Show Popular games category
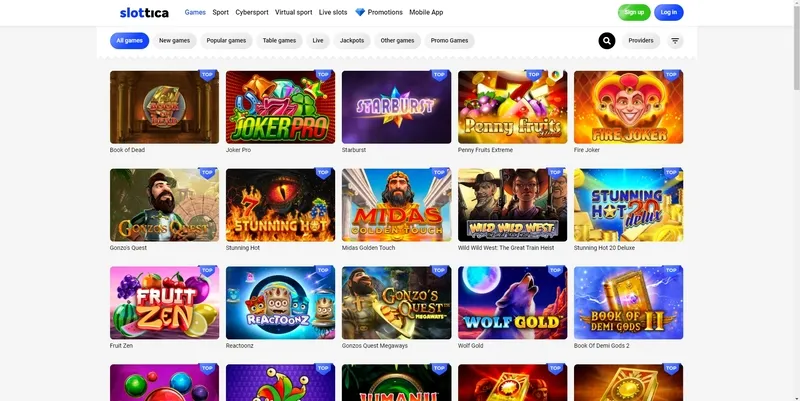800x401 pixels. [x=225, y=41]
